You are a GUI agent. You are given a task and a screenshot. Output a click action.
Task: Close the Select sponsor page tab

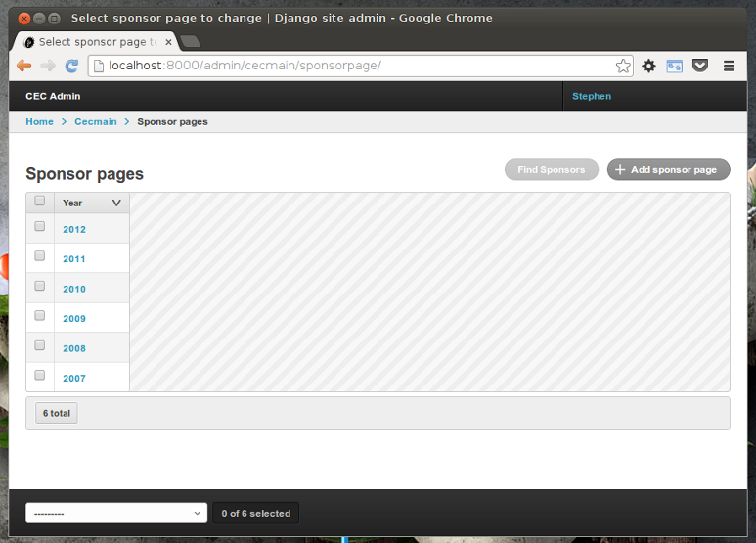[168, 42]
